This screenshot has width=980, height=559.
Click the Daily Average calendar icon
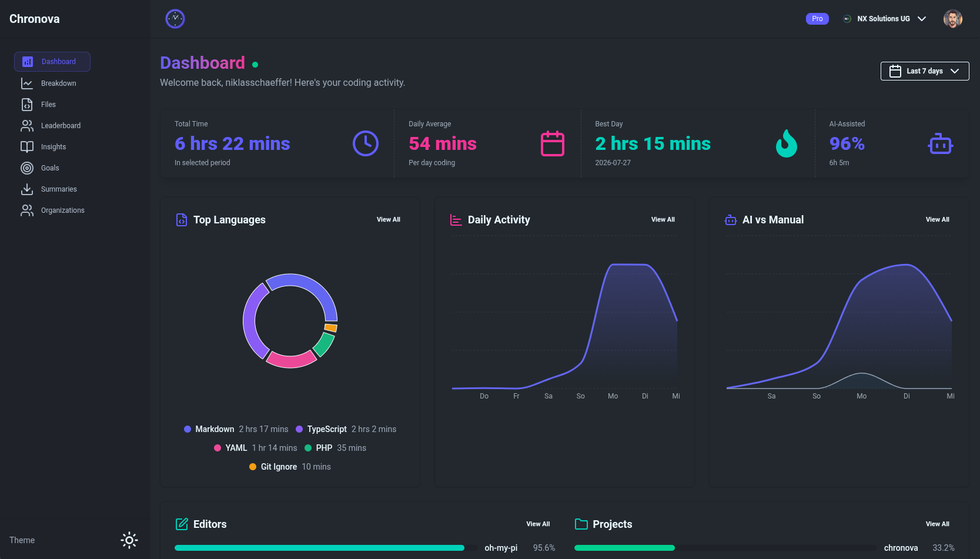(x=553, y=143)
